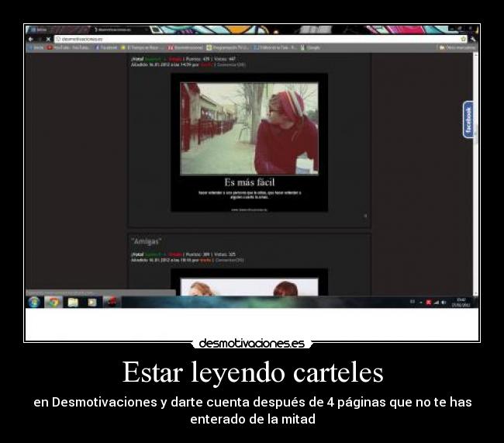Click the desmotivaciones.es address bar
Viewport: 504px width, 443px height.
[261, 39]
